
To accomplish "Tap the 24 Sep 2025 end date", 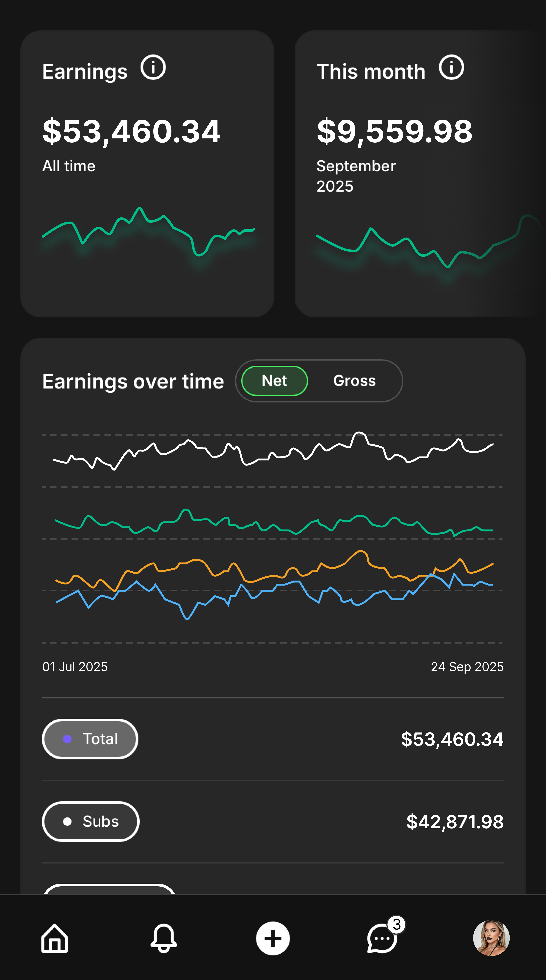I will pyautogui.click(x=467, y=667).
